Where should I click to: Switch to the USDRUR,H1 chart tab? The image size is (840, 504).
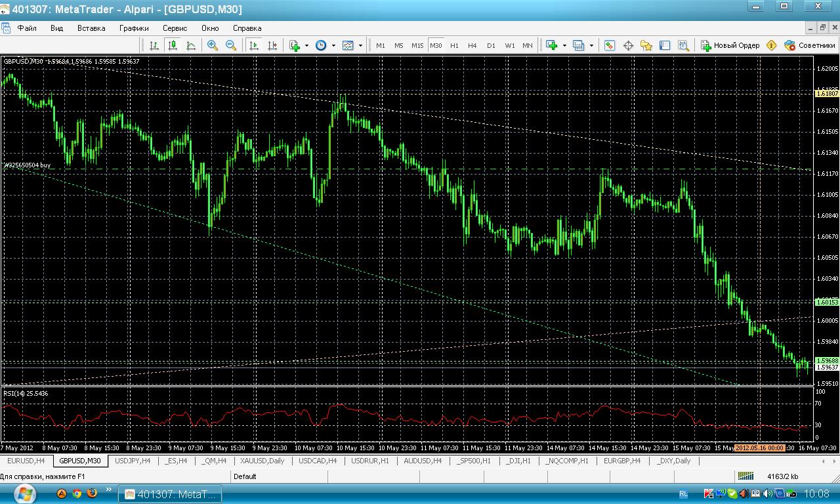pyautogui.click(x=370, y=461)
